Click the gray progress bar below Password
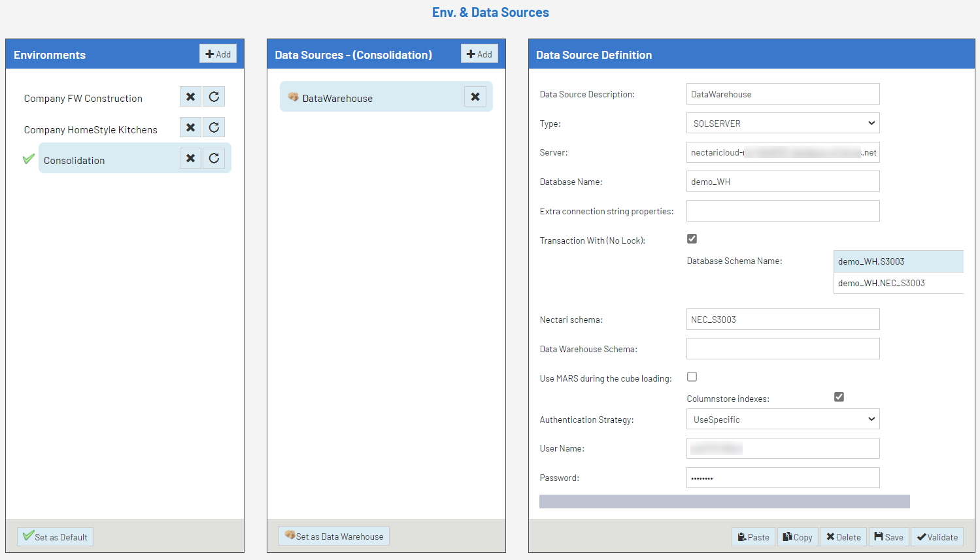The image size is (980, 560). pyautogui.click(x=724, y=501)
